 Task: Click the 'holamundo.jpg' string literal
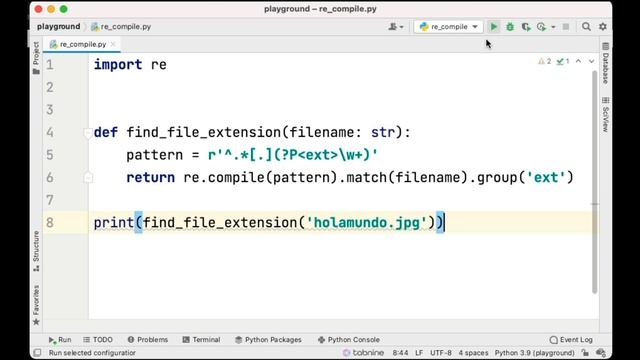[367, 223]
